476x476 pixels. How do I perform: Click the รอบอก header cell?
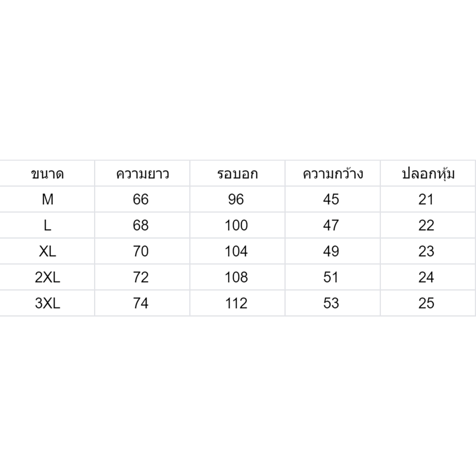(238, 173)
